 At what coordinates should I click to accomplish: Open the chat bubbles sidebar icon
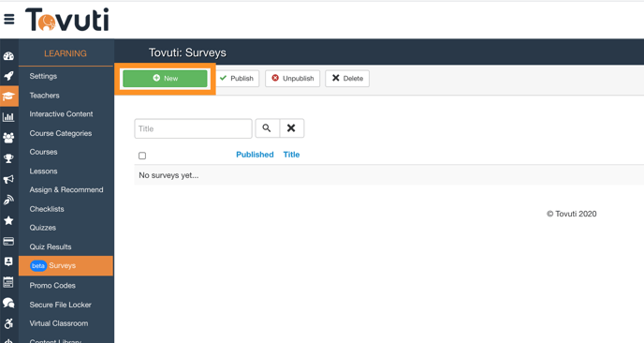coord(8,303)
